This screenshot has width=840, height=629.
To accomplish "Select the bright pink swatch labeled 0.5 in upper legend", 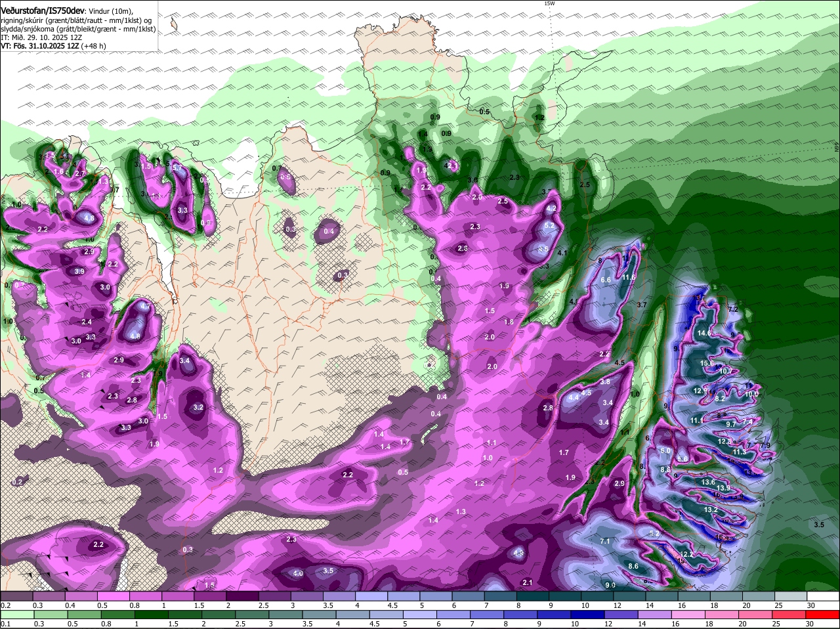I will click(113, 596).
